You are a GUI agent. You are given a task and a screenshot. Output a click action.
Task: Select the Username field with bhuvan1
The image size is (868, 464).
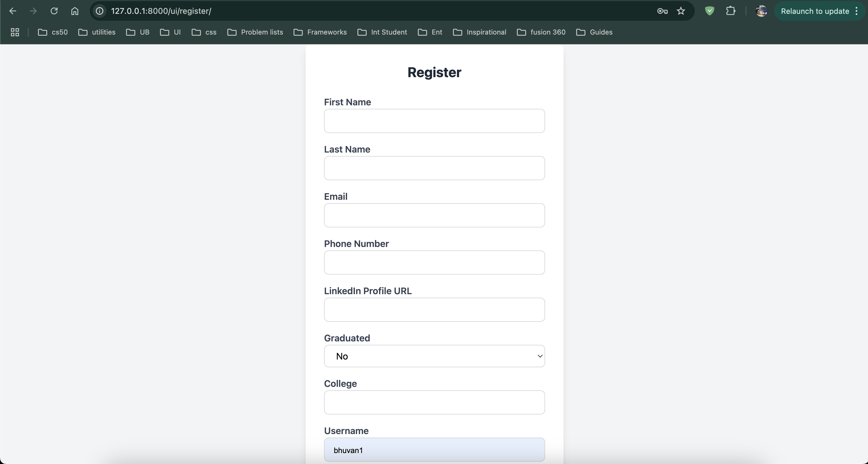coord(434,450)
